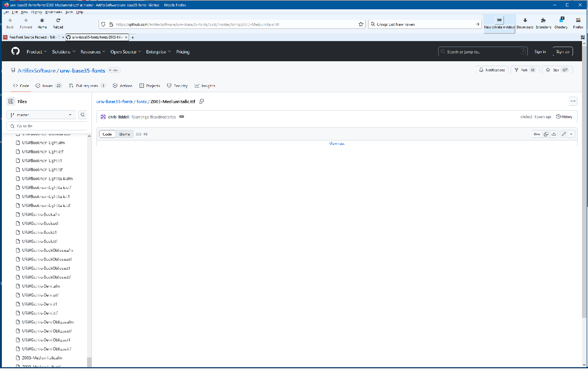Open the Actions tab
The image size is (588, 369).
[123, 86]
